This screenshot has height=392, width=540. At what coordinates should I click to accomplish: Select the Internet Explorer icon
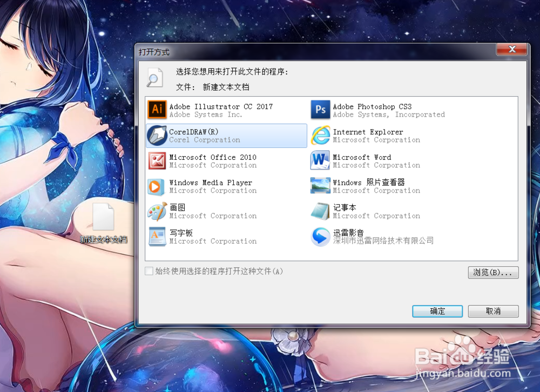320,135
